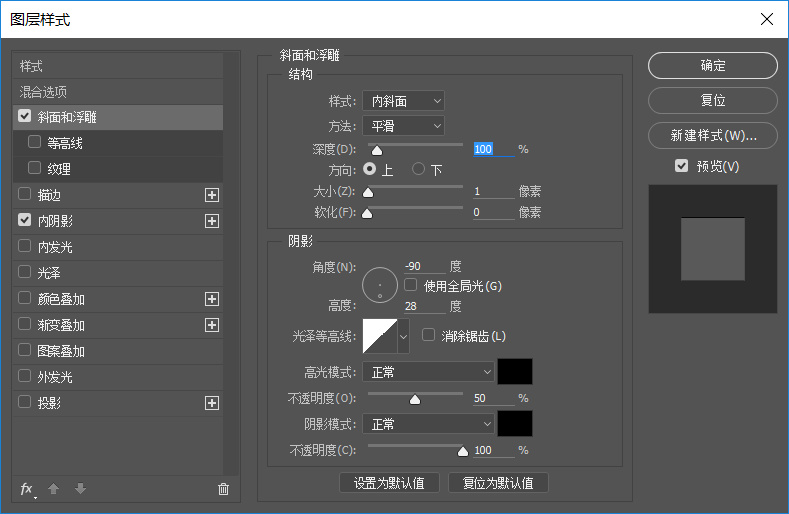Click the 新建样式(W)... button
This screenshot has width=789, height=514.
[x=712, y=135]
